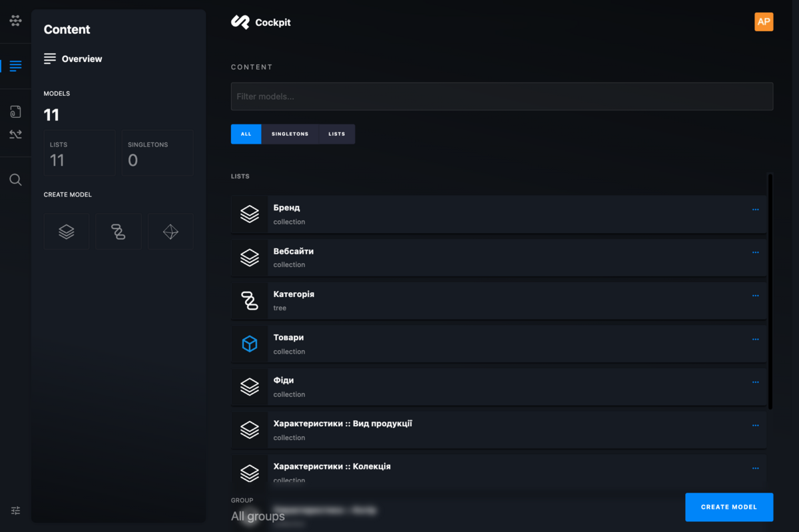Click the search magnifier icon in sidebar
The height and width of the screenshot is (532, 799).
pyautogui.click(x=15, y=180)
